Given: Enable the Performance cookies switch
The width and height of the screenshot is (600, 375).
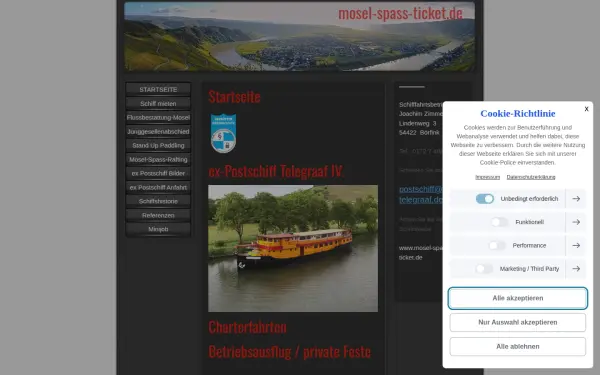Looking at the screenshot, I should point(497,245).
